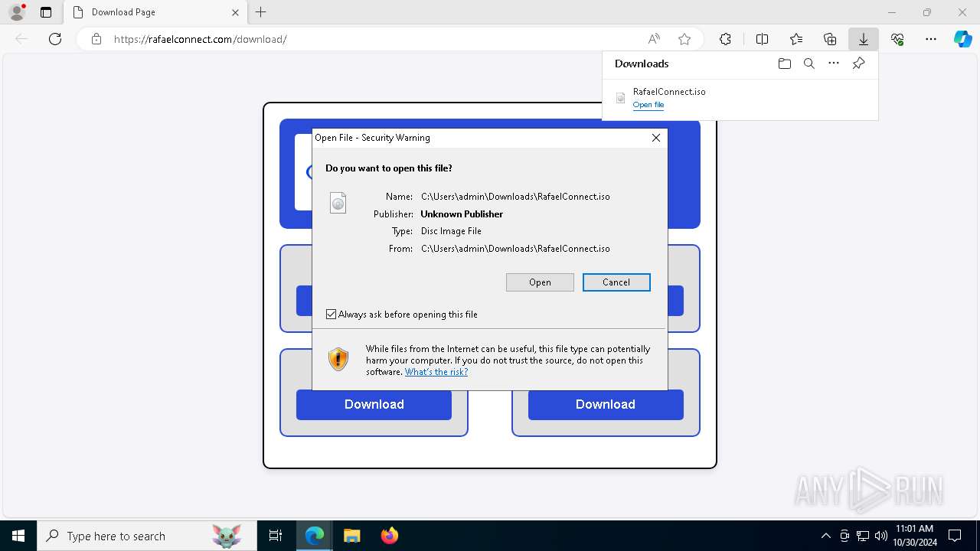Click the security shield warning icon

[338, 359]
